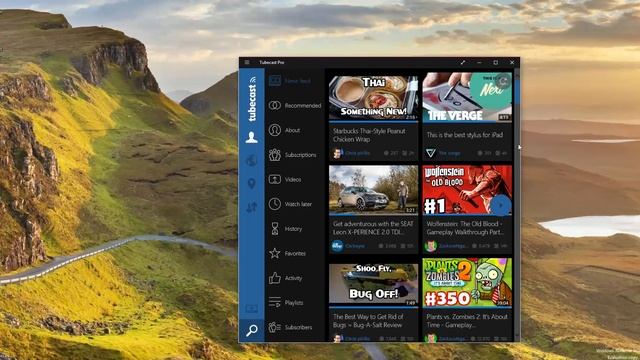640x360 pixels.
Task: Click title 'This is the best stylus for iPad'
Action: [x=464, y=135]
